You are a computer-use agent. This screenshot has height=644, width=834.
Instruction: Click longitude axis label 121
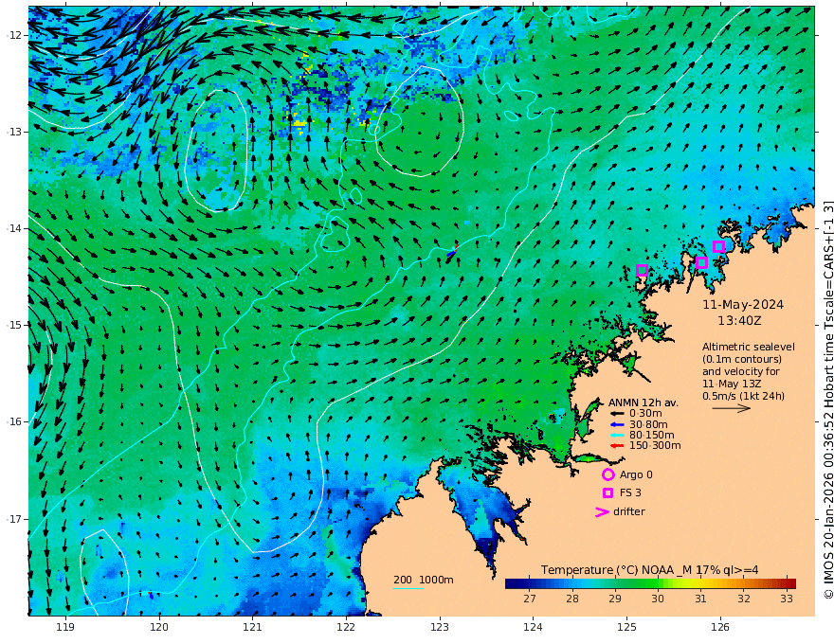coord(253,628)
